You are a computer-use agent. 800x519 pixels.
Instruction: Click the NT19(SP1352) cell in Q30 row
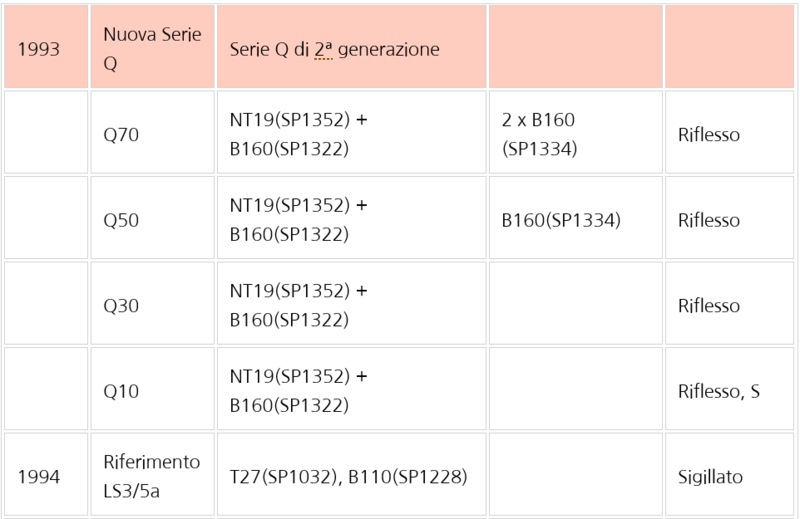click(x=299, y=305)
